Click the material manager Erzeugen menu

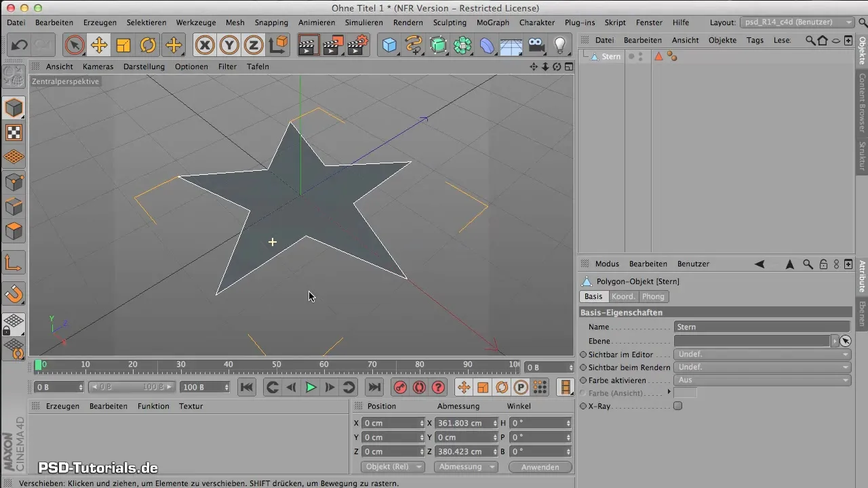pos(62,406)
